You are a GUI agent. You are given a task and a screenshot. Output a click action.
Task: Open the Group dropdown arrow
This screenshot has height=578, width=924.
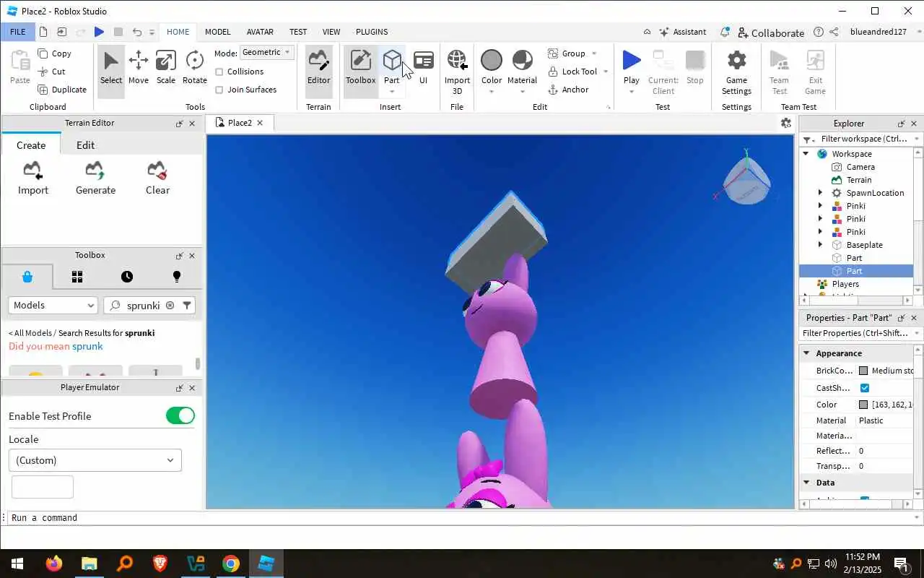click(594, 53)
